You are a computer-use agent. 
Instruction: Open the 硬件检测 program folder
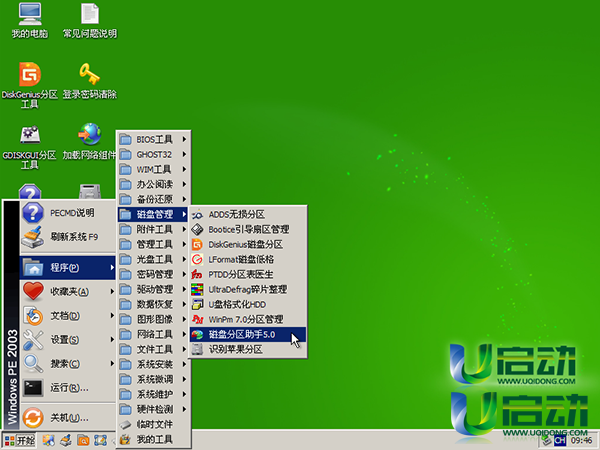click(x=153, y=409)
